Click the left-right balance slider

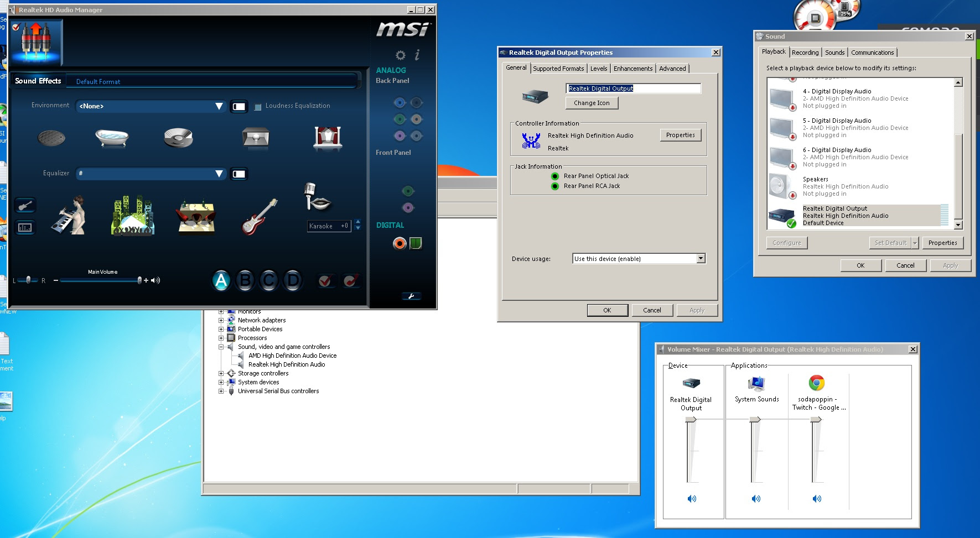tap(28, 280)
